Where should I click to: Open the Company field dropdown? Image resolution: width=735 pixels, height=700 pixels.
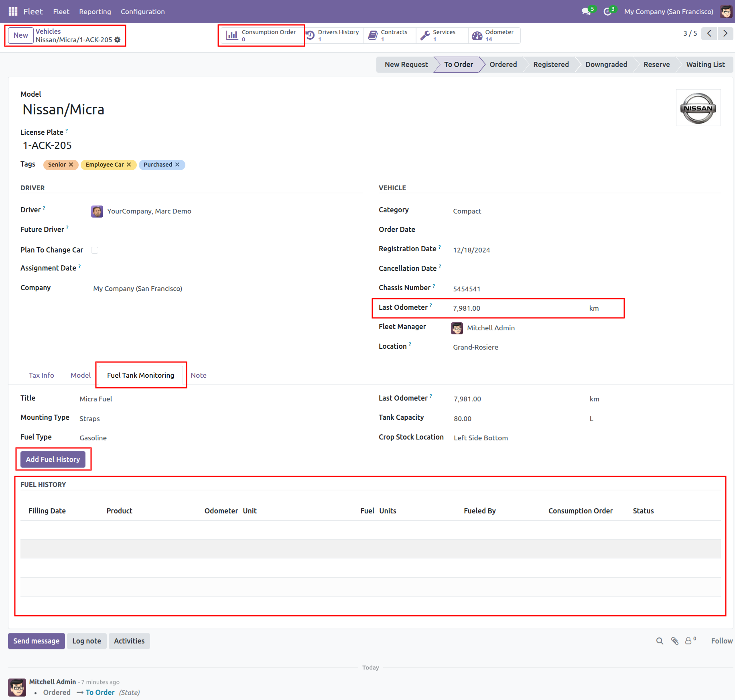pos(227,289)
